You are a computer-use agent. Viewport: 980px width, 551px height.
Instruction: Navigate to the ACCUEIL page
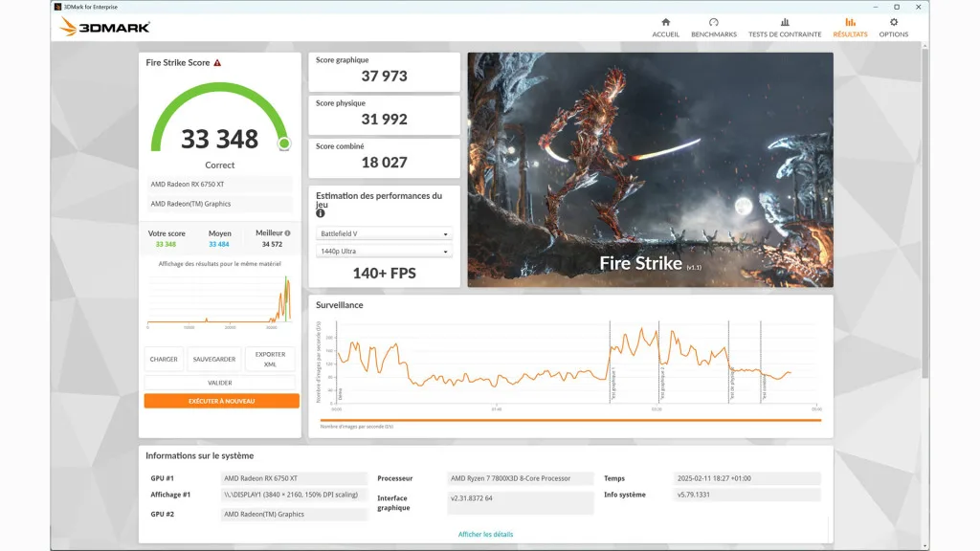point(665,24)
